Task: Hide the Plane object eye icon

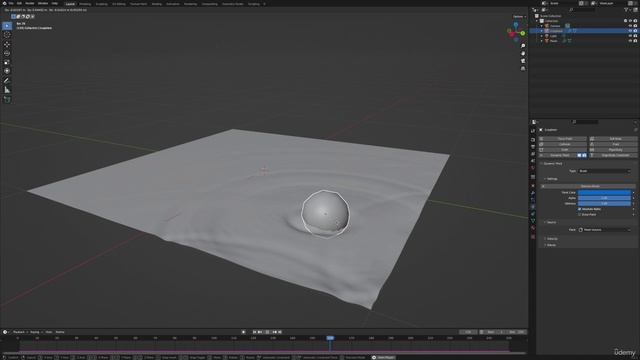Action: coord(630,41)
